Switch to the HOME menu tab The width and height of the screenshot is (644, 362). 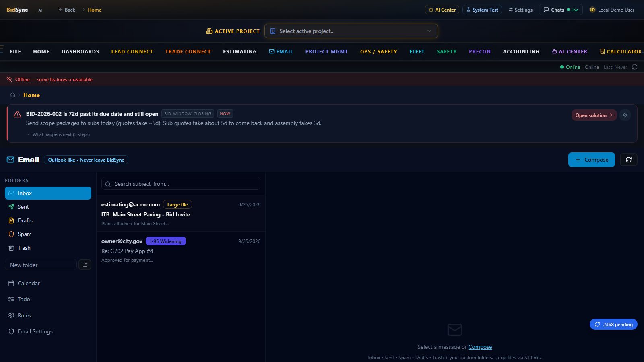click(x=41, y=51)
